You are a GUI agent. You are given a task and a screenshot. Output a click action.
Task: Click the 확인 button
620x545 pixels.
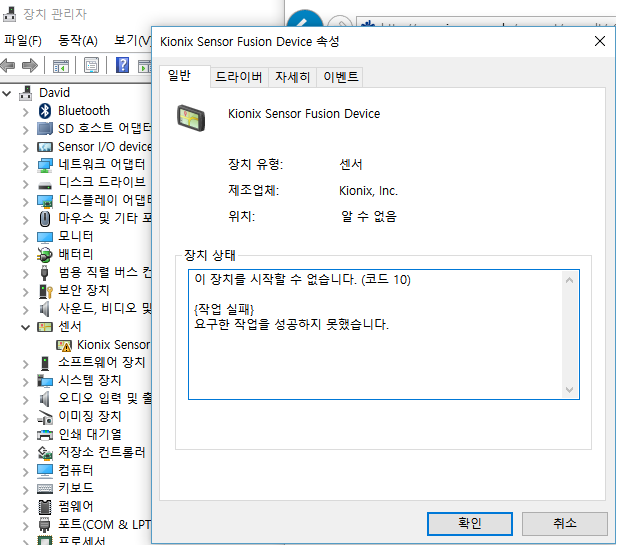[x=470, y=524]
